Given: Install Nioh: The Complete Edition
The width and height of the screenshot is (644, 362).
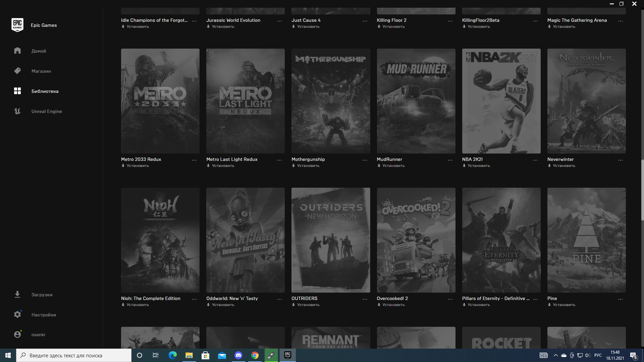Looking at the screenshot, I should [x=138, y=305].
